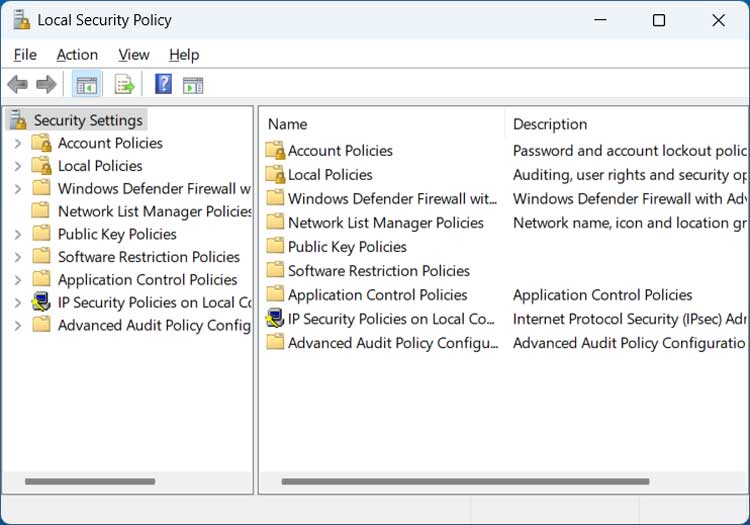Select Public Key Policies name in list
Viewport: 750px width, 525px height.
(347, 247)
